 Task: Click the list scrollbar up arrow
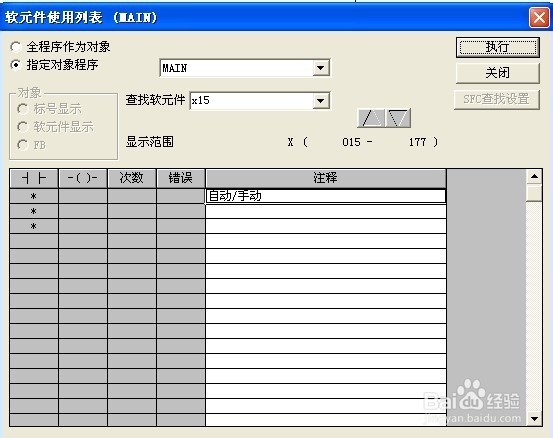[534, 176]
